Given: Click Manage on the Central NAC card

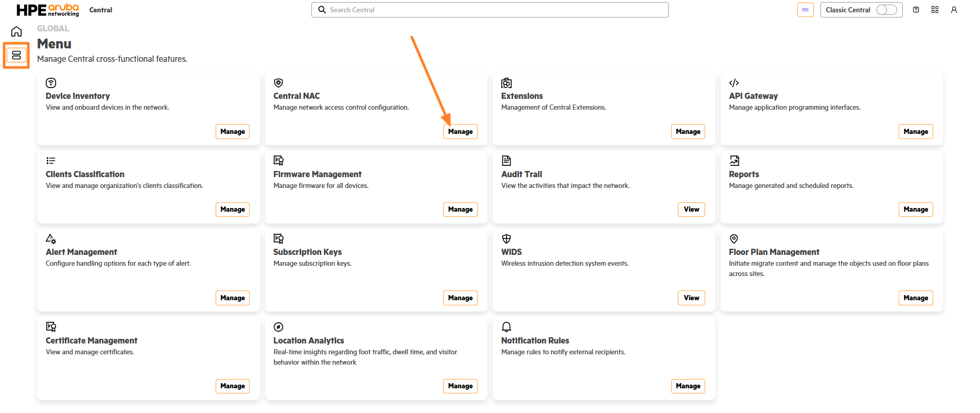Looking at the screenshot, I should tap(460, 132).
